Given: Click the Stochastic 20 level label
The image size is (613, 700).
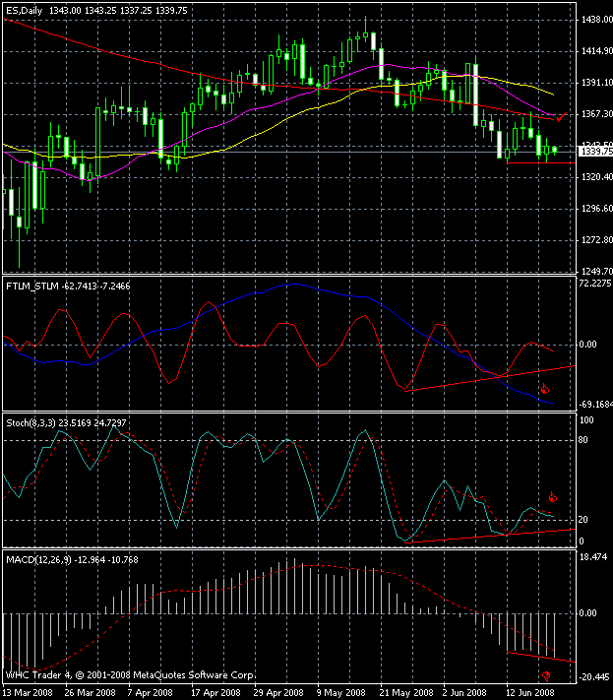Looking at the screenshot, I should coord(582,519).
